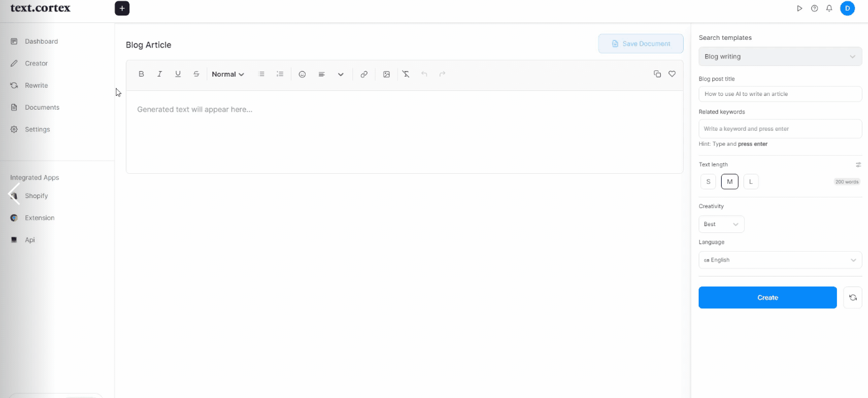Viewport: 868px width, 398px height.
Task: Open the Api integrated app
Action: (x=29, y=240)
